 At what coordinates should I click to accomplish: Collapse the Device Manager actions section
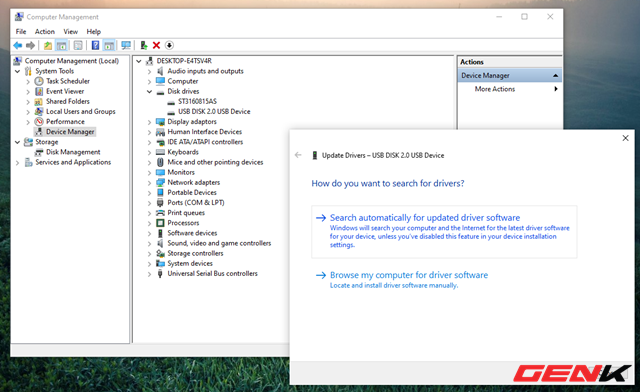(556, 76)
